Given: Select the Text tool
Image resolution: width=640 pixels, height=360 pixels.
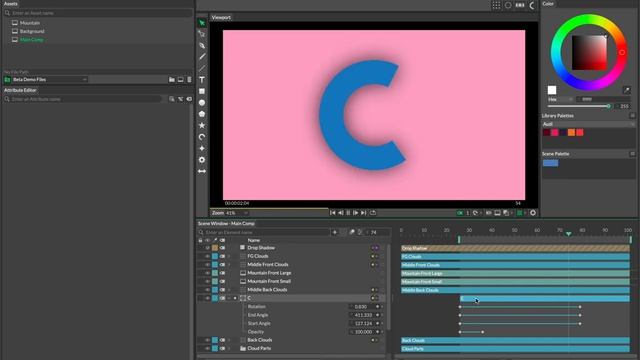Looking at the screenshot, I should (x=202, y=80).
